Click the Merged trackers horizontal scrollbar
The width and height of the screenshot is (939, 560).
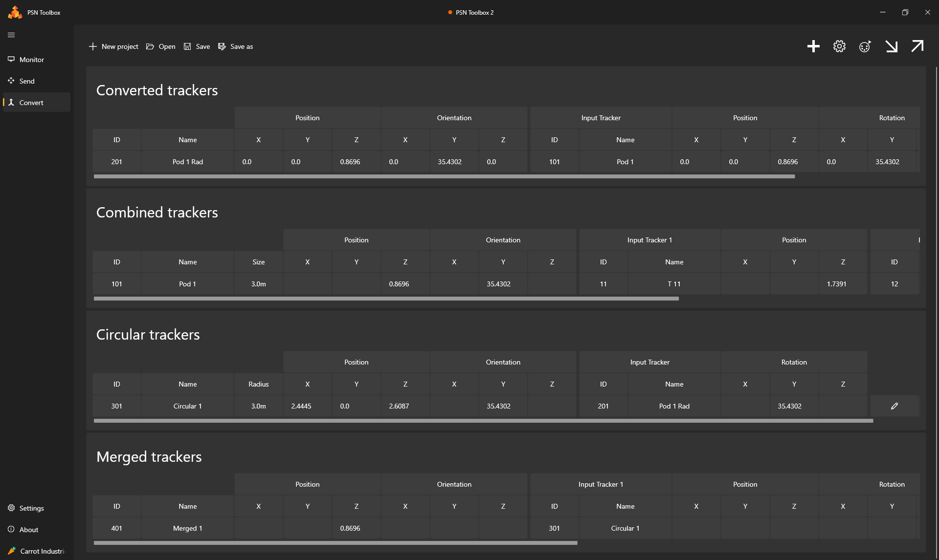pos(335,543)
